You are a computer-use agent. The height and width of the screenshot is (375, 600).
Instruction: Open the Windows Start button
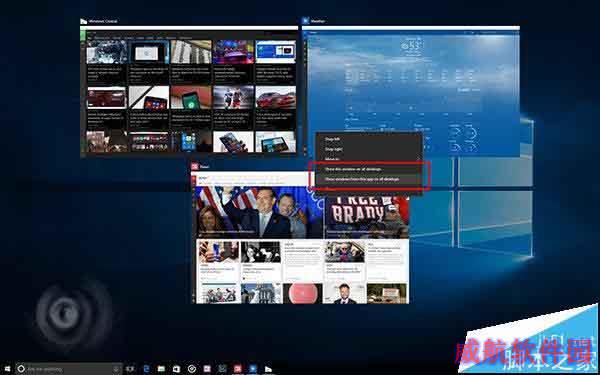(x=7, y=369)
